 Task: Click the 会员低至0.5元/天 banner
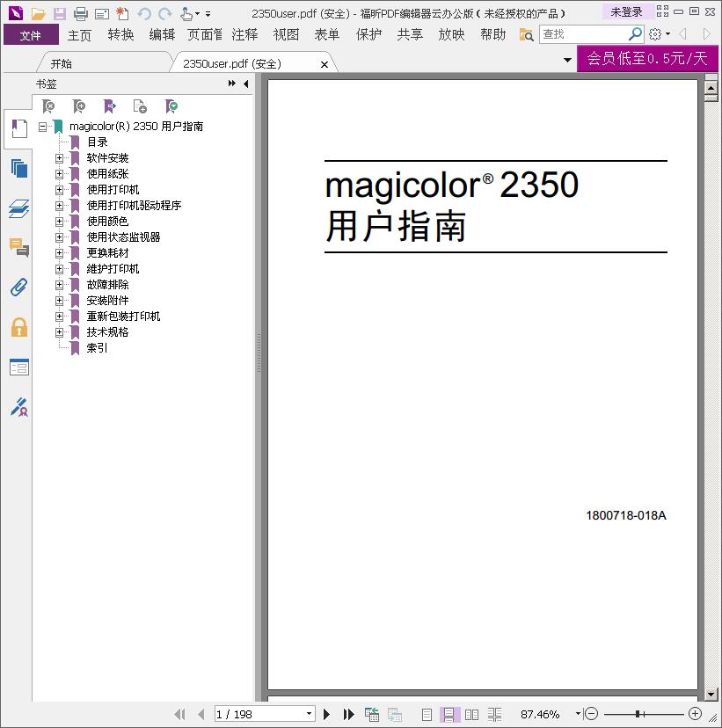(x=647, y=59)
